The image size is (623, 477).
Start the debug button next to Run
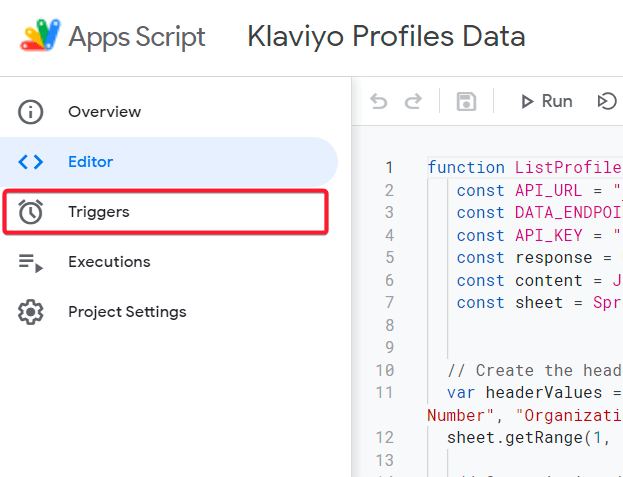[x=607, y=101]
